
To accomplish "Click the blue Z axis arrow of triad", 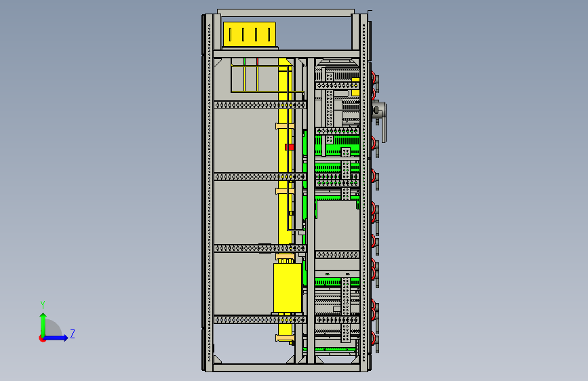I will (x=56, y=338).
